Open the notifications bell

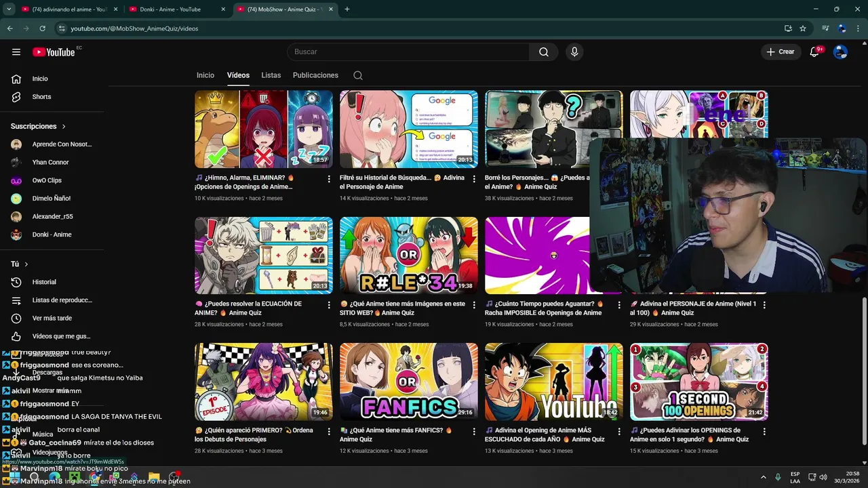tap(814, 52)
